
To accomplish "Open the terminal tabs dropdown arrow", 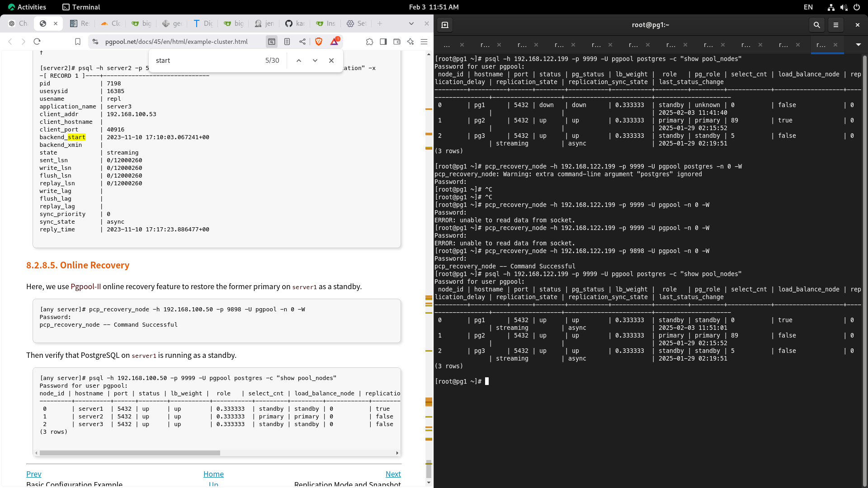I will click(x=858, y=45).
